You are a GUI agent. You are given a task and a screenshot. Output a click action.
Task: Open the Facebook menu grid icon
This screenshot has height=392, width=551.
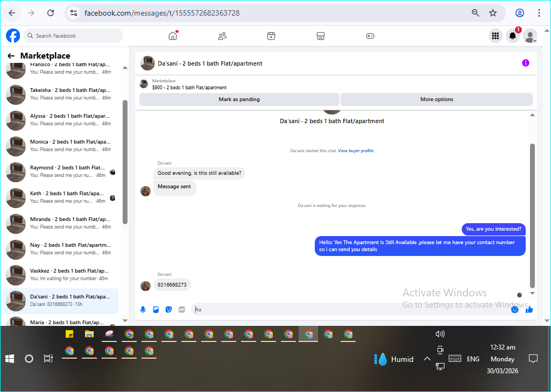pyautogui.click(x=496, y=36)
